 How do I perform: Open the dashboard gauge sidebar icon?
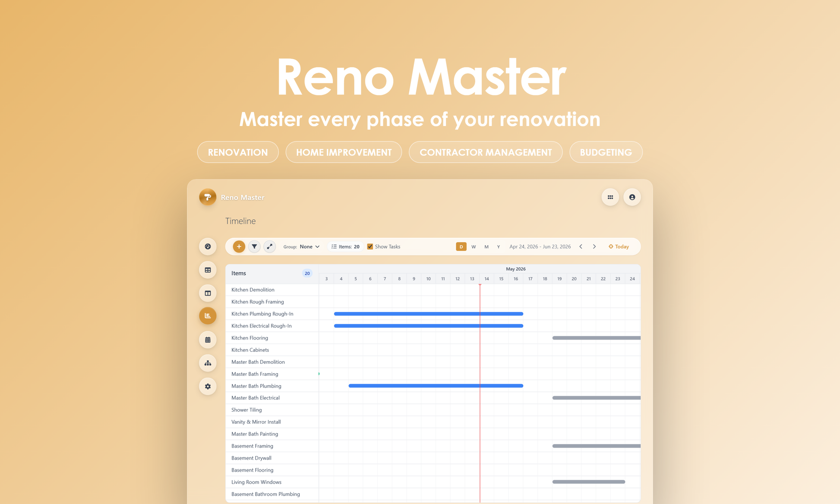point(208,246)
